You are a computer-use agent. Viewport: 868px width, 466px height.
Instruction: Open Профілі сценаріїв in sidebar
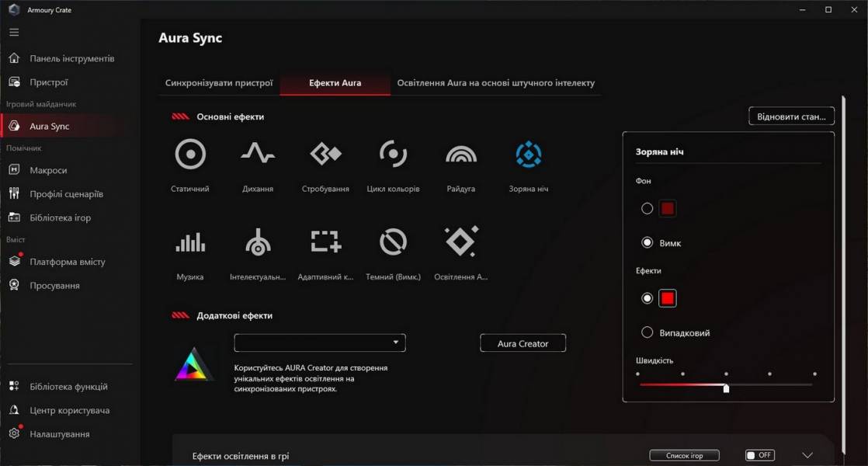67,194
